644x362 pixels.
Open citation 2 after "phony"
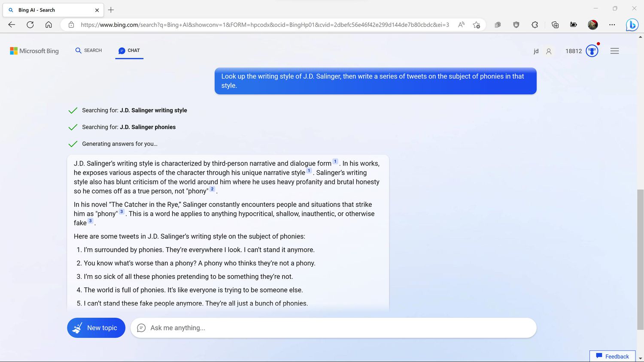coord(212,189)
